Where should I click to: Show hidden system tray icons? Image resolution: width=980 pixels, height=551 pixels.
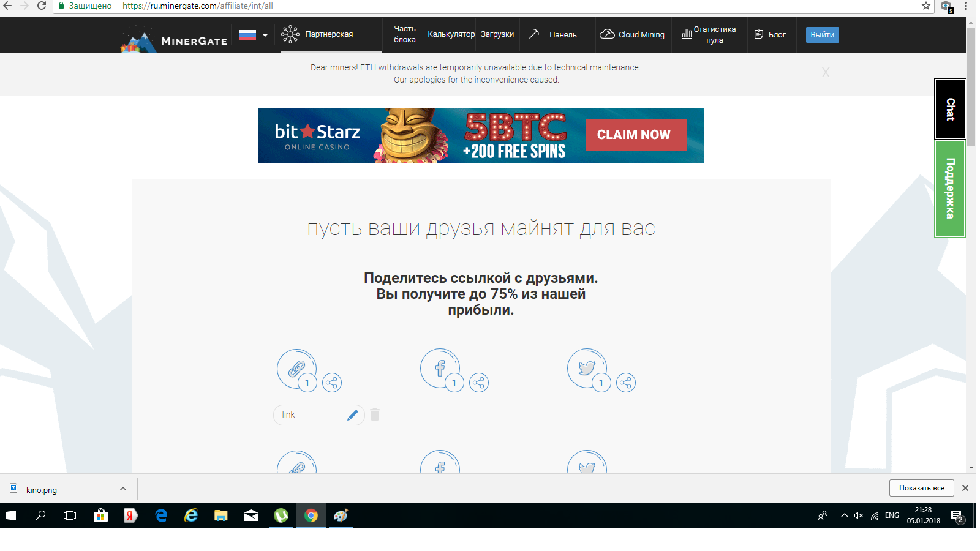[845, 515]
